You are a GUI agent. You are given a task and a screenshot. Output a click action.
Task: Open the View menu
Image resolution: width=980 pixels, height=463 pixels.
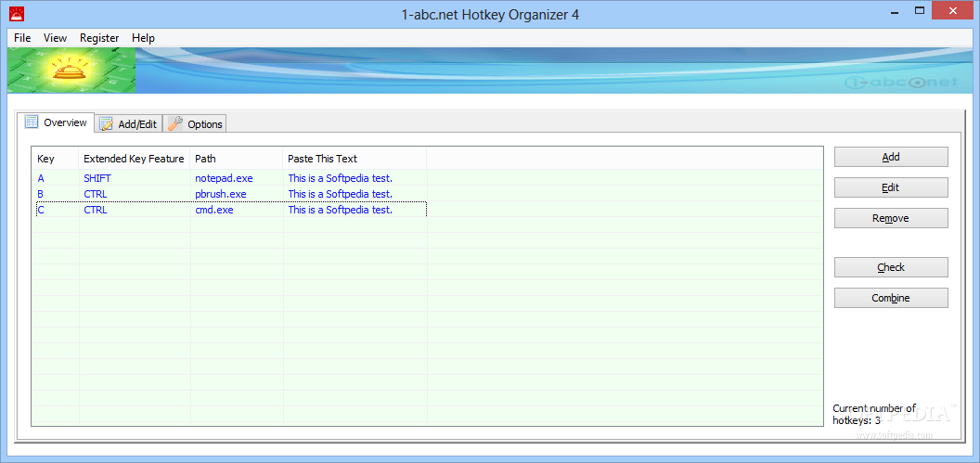[x=55, y=38]
